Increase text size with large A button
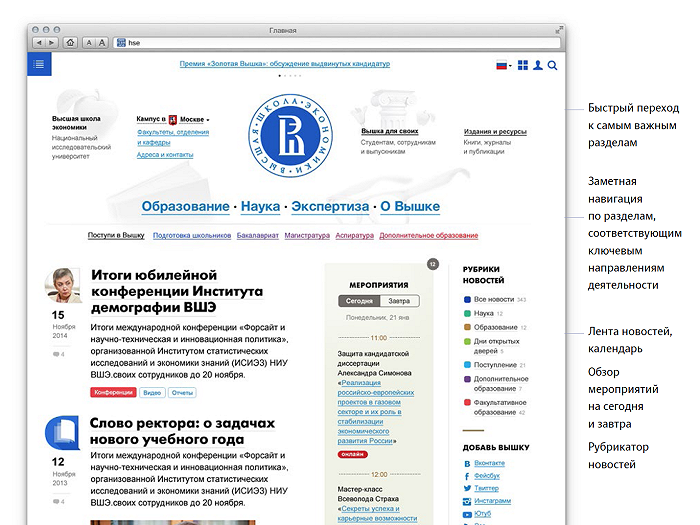The width and height of the screenshot is (700, 525). click(102, 43)
